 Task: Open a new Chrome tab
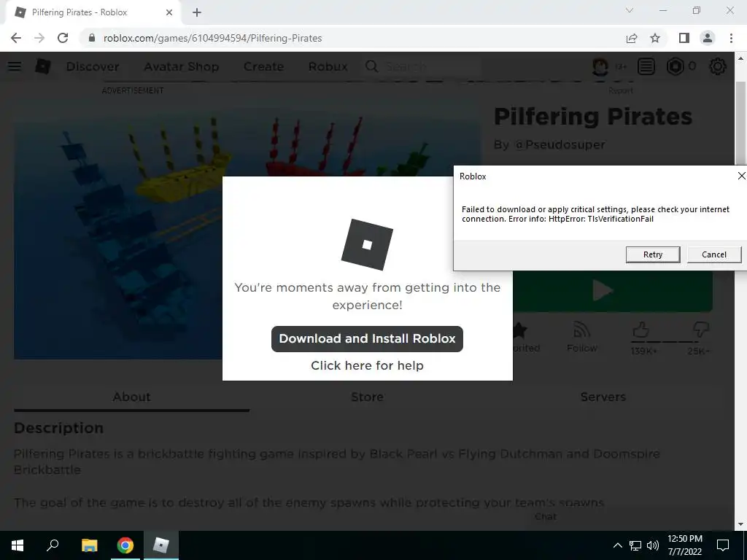coord(197,12)
